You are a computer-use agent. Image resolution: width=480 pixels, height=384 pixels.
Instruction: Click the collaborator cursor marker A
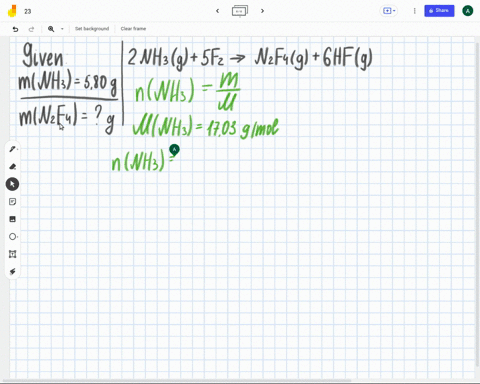pyautogui.click(x=174, y=150)
